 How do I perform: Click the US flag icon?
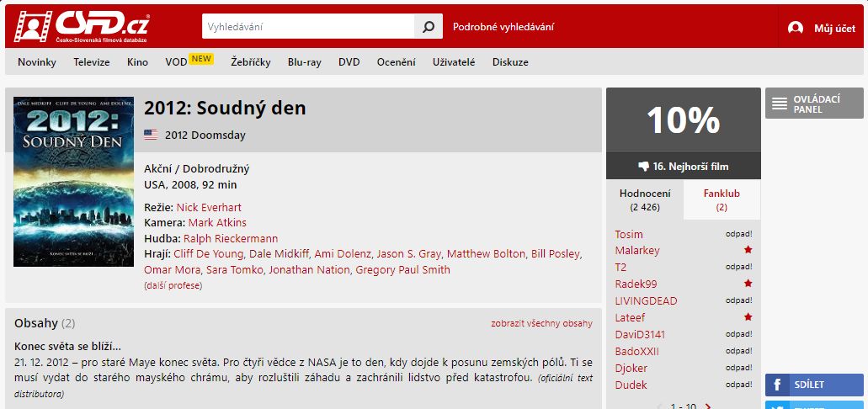pyautogui.click(x=151, y=135)
